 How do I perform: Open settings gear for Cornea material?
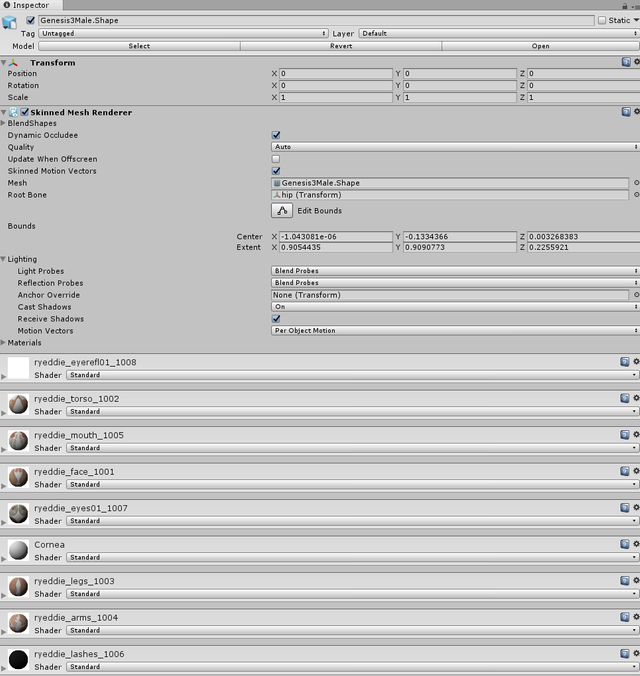636,544
